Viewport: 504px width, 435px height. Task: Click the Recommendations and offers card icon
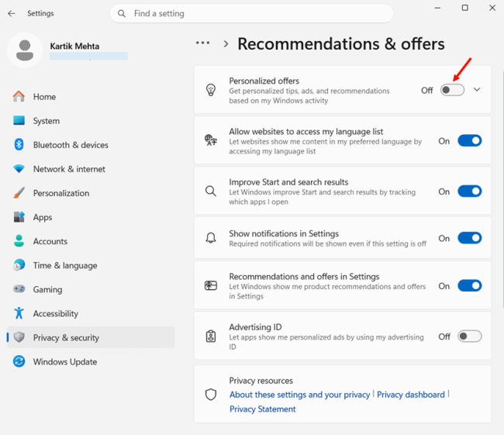click(211, 285)
